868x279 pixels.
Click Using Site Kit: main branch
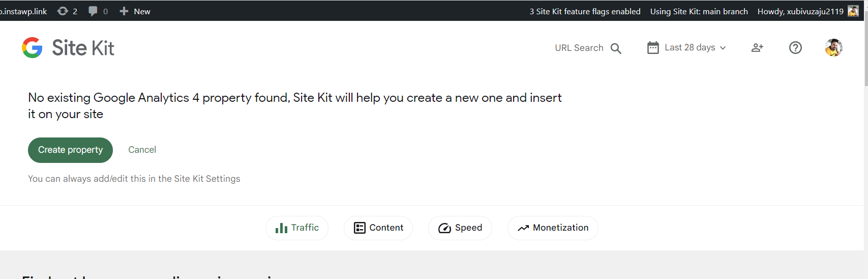[699, 11]
